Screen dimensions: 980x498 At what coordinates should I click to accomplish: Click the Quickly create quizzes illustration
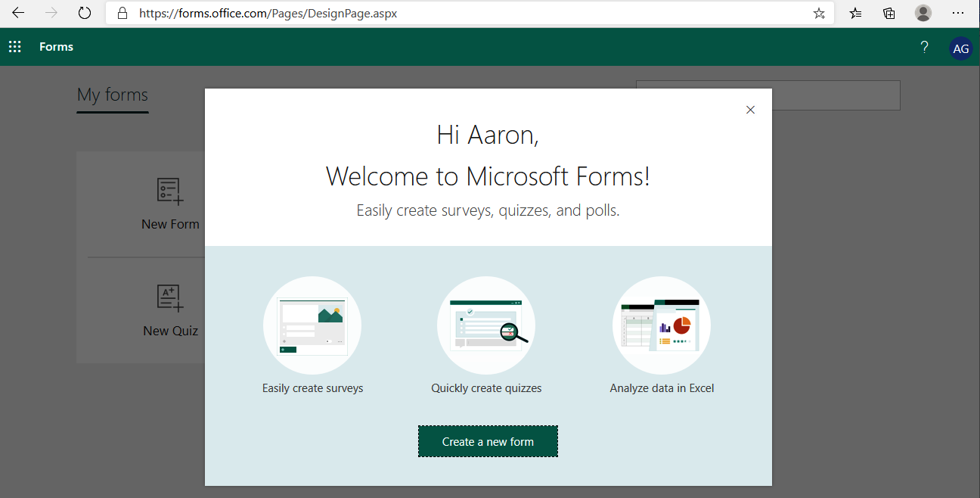(x=486, y=325)
